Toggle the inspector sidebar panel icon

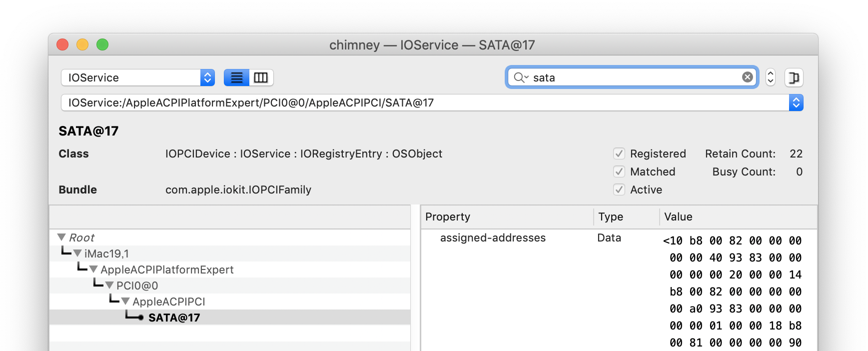click(794, 77)
